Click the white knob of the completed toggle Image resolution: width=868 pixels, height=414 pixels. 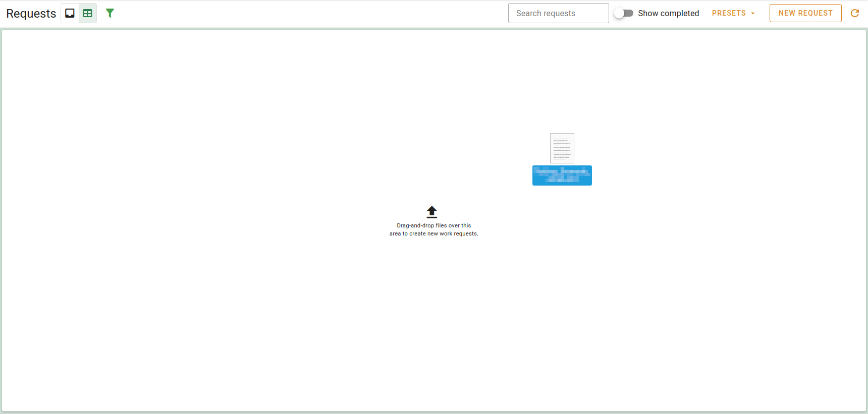(x=619, y=13)
